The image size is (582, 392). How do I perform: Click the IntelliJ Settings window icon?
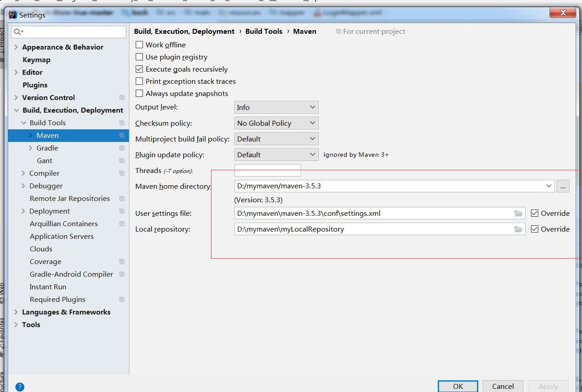[x=13, y=15]
